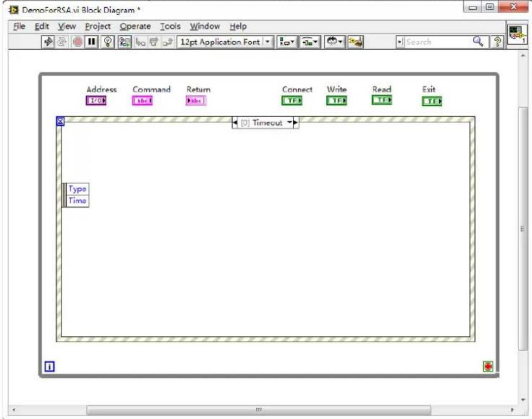
Task: Pause execution with the Pause button
Action: tap(92, 42)
